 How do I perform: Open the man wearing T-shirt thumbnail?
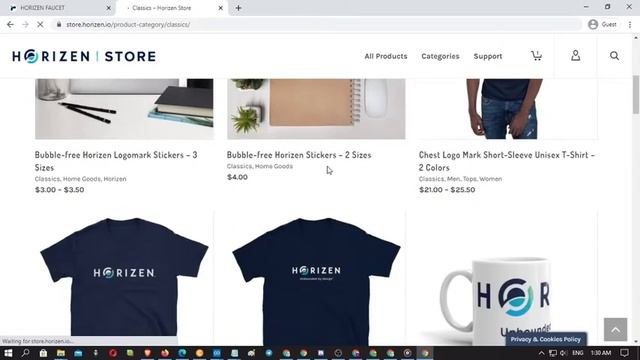point(508,109)
